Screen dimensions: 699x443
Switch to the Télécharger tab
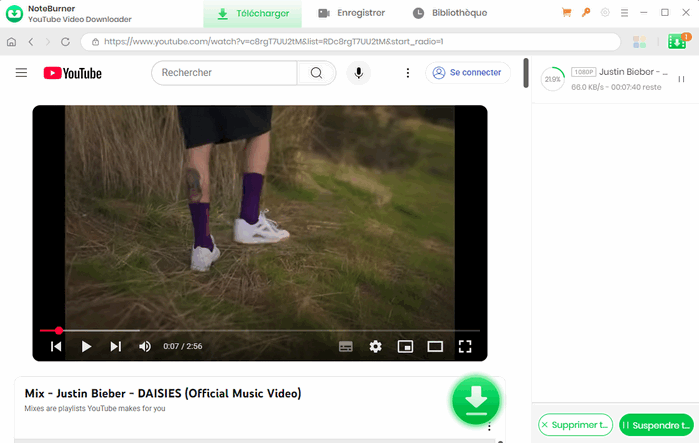pos(253,14)
